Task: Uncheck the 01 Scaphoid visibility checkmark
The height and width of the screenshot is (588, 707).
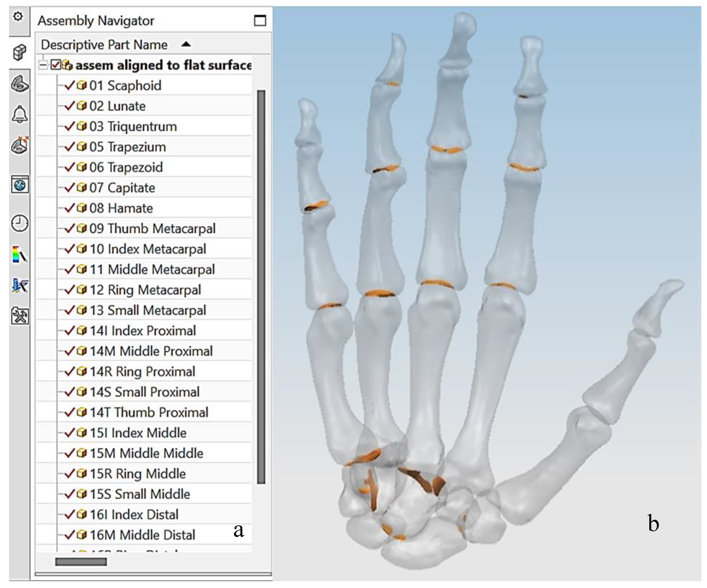Action: [x=69, y=86]
